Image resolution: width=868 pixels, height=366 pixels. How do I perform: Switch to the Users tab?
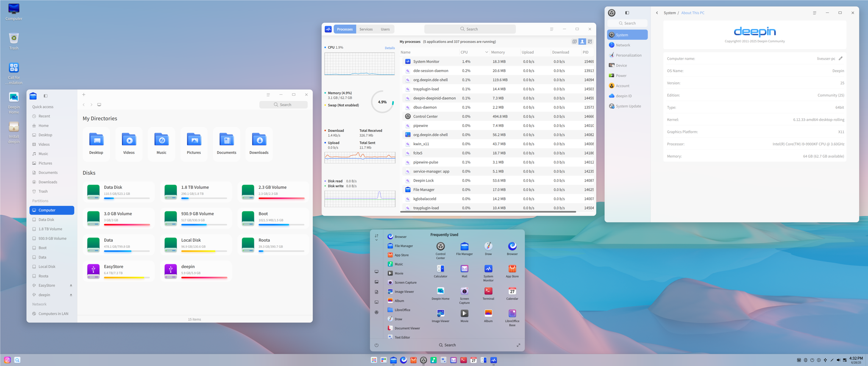(x=385, y=29)
